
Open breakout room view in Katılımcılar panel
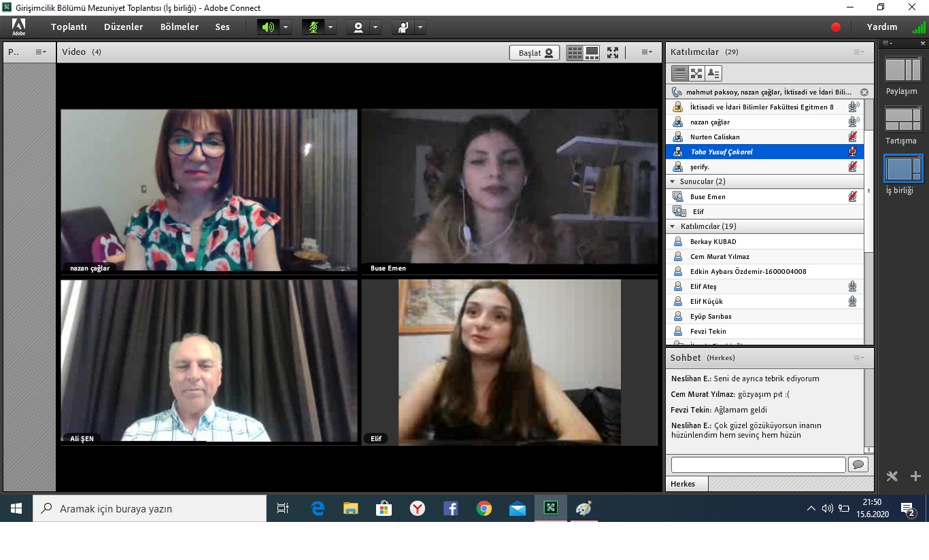click(696, 73)
